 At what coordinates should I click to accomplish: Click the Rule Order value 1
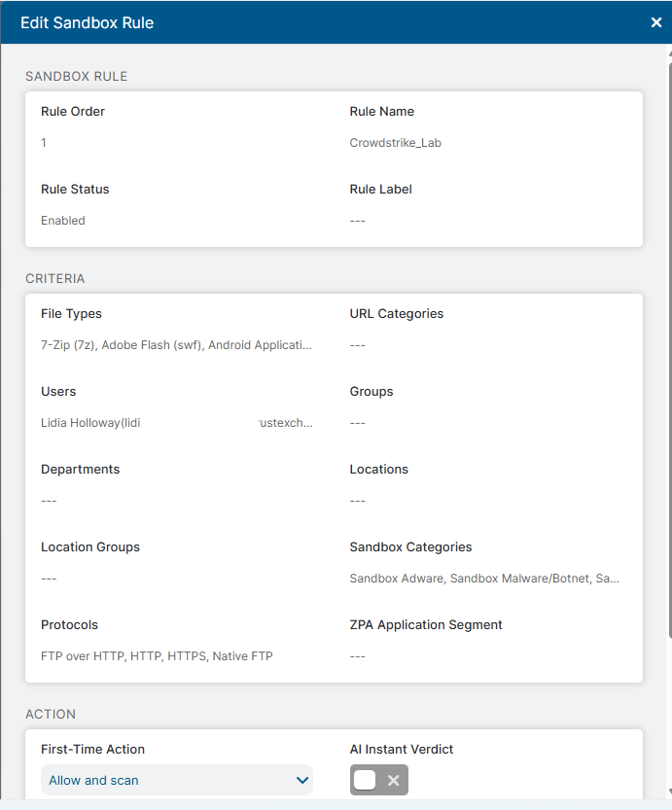pos(44,143)
